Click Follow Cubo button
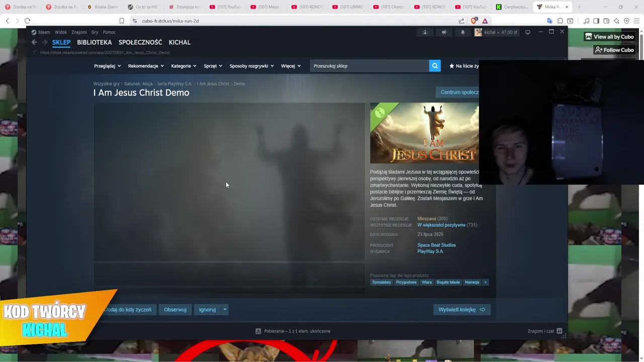 click(x=614, y=50)
